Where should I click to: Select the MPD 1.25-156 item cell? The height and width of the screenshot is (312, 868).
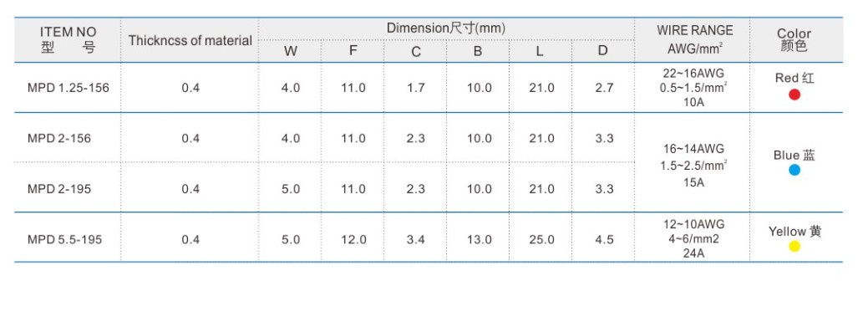69,88
